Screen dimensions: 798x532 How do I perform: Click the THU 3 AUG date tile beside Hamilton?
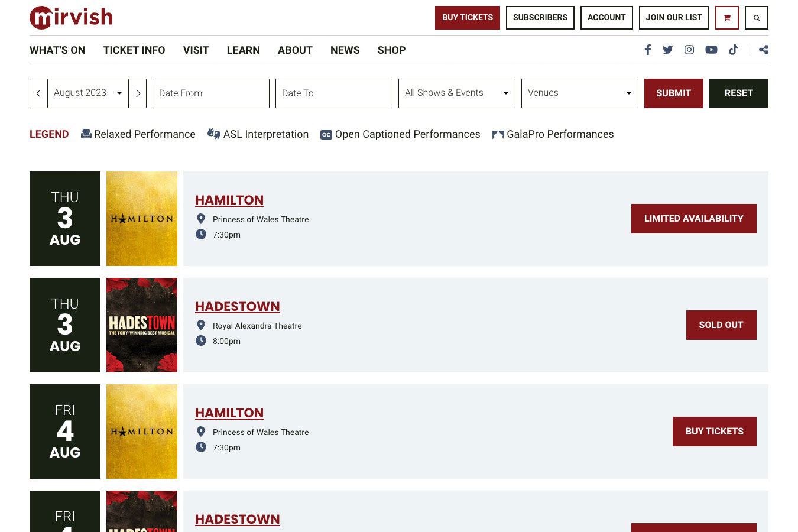point(65,219)
